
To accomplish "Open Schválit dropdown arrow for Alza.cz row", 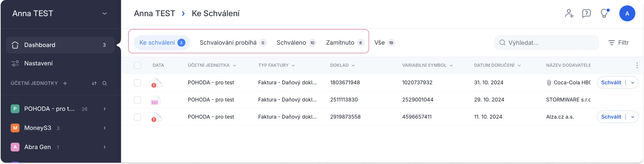I will (x=632, y=117).
